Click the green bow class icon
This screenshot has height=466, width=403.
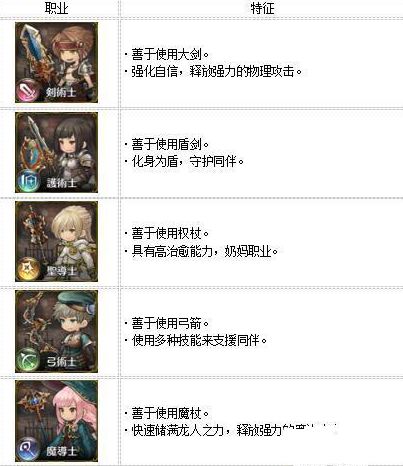click(x=28, y=359)
